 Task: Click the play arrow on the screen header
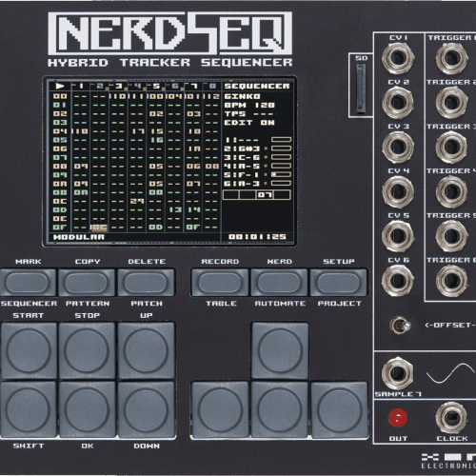coord(60,86)
